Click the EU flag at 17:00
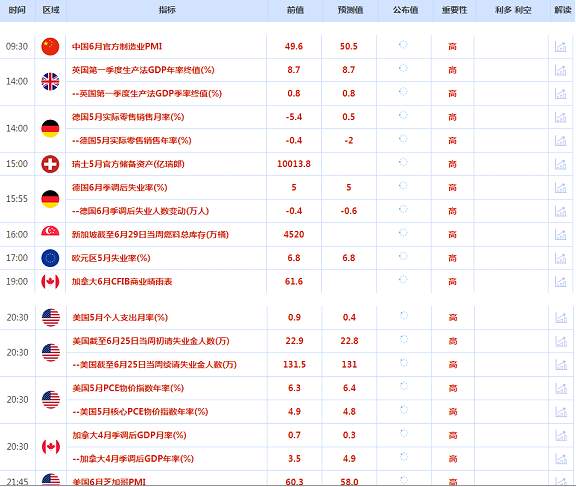This screenshot has height=487, width=576. click(50, 258)
